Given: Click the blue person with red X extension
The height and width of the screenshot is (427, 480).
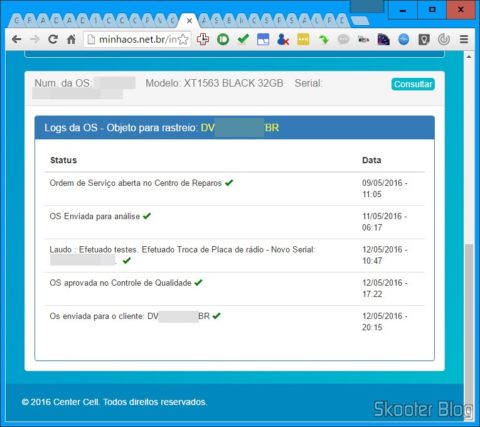Looking at the screenshot, I should (x=283, y=39).
